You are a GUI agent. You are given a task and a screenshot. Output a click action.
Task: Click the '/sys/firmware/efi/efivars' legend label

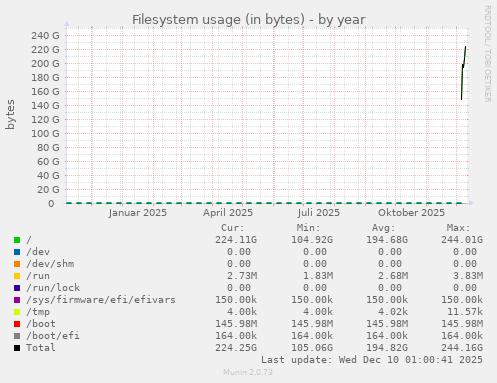pos(101,300)
